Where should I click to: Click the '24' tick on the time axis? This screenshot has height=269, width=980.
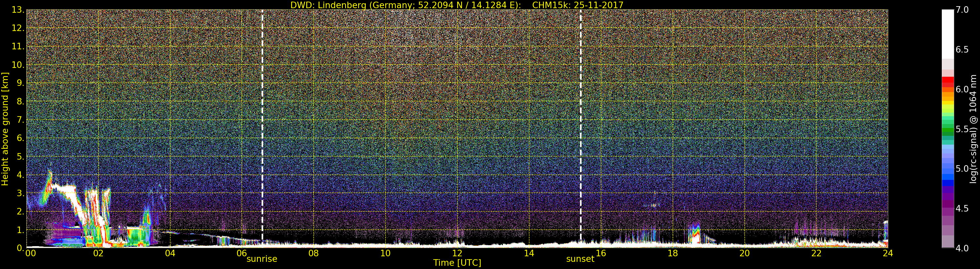point(888,253)
